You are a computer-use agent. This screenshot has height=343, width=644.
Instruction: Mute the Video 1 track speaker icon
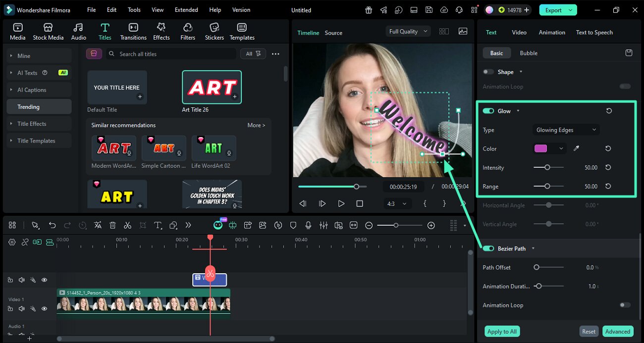[21, 308]
